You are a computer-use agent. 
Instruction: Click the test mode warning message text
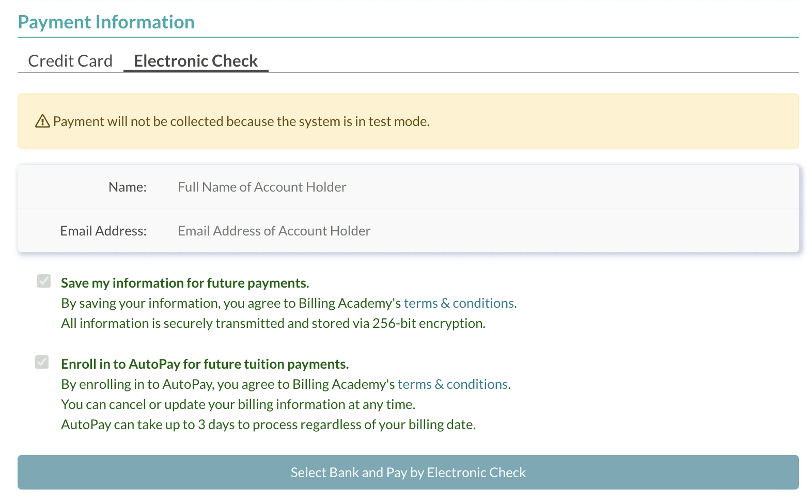coord(241,122)
